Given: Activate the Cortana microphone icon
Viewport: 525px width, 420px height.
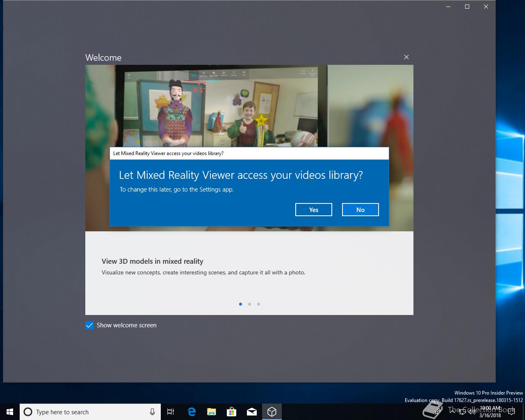Looking at the screenshot, I should coord(152,412).
